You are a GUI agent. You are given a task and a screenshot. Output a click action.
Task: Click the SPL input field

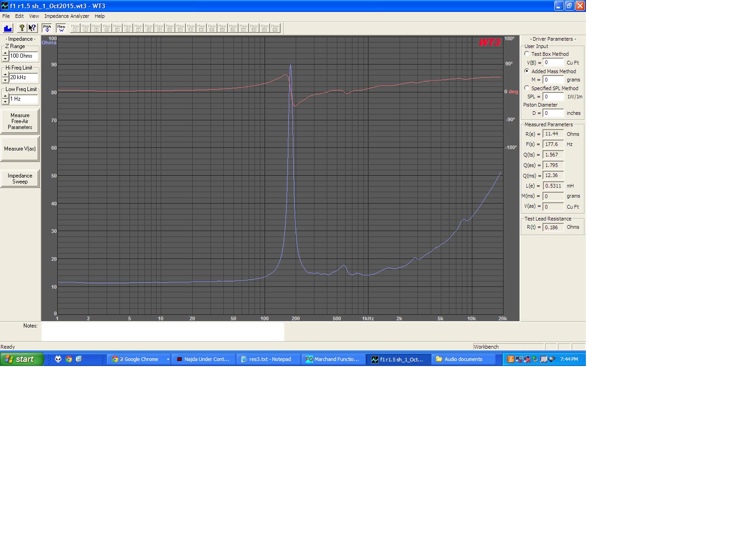(553, 97)
